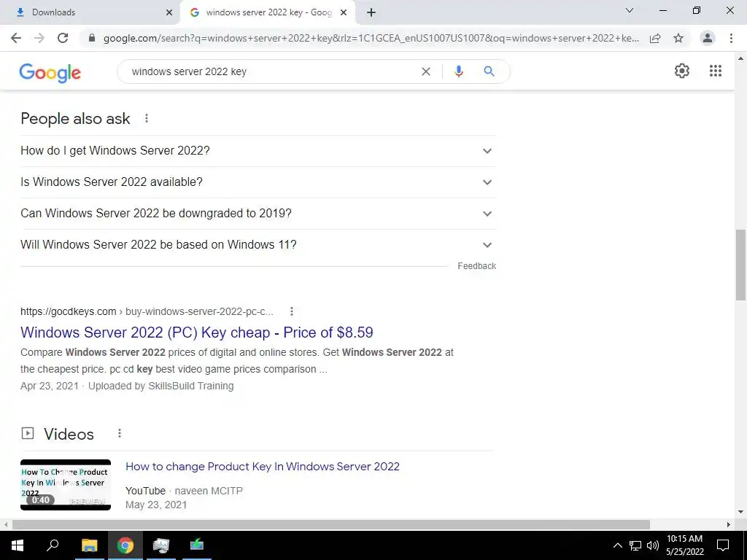Open the notification center icon
The width and height of the screenshot is (747, 560).
click(x=723, y=545)
